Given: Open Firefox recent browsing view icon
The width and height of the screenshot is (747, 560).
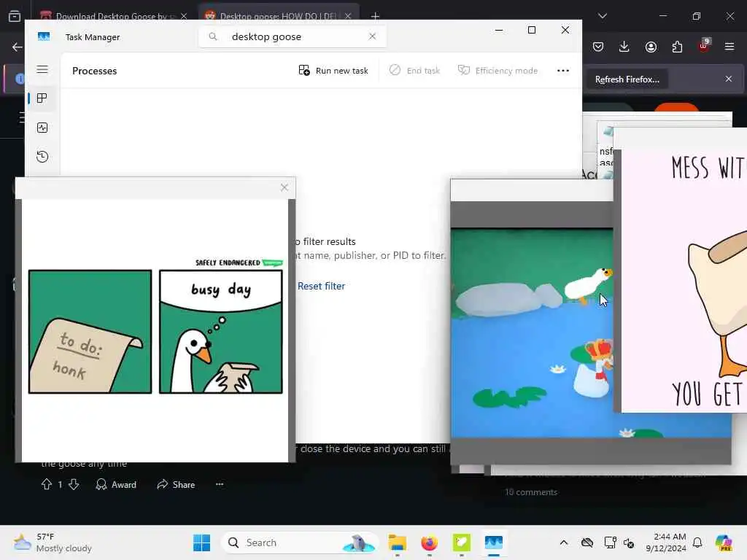Looking at the screenshot, I should (x=15, y=16).
